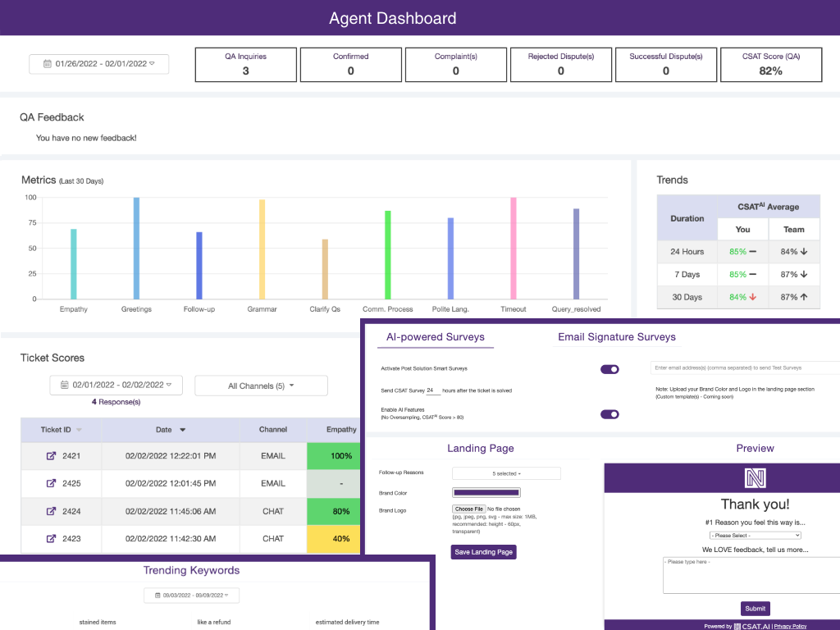Open the 01/26/2022 - 02/01/2022 date range picker
The width and height of the screenshot is (840, 630).
[x=98, y=64]
